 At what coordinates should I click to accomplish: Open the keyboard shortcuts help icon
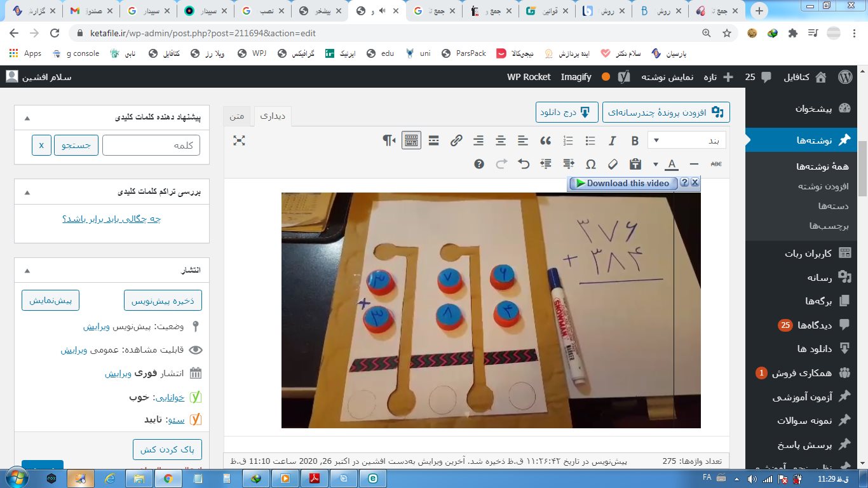[x=479, y=164]
